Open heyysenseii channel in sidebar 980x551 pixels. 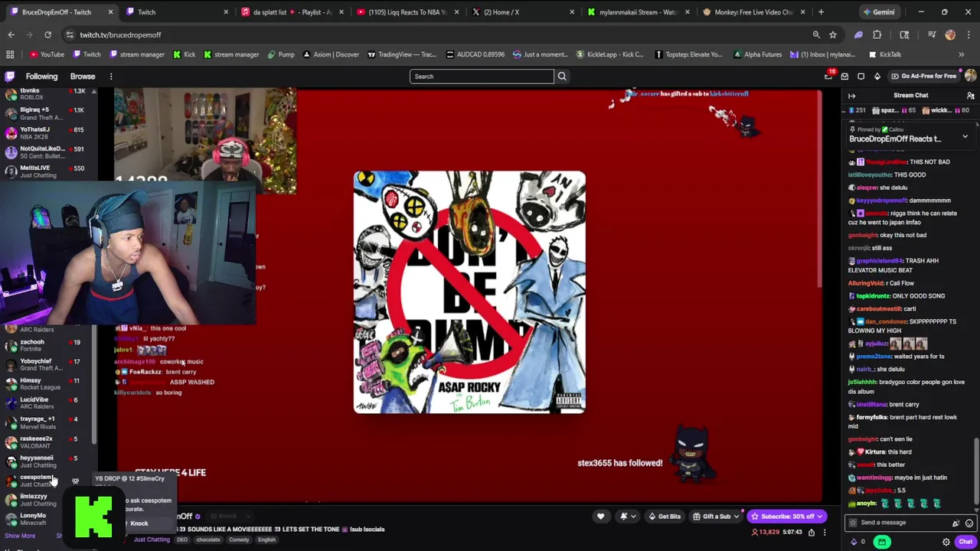click(46, 461)
